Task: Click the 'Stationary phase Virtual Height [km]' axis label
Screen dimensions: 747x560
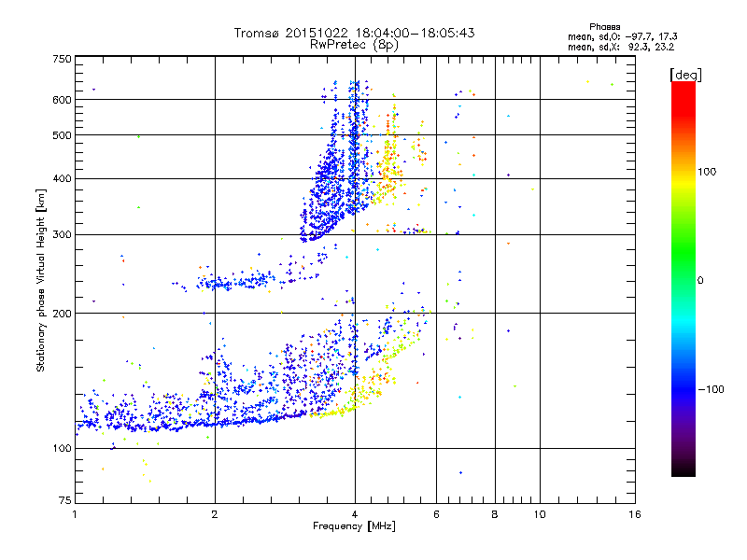Action: 41,281
